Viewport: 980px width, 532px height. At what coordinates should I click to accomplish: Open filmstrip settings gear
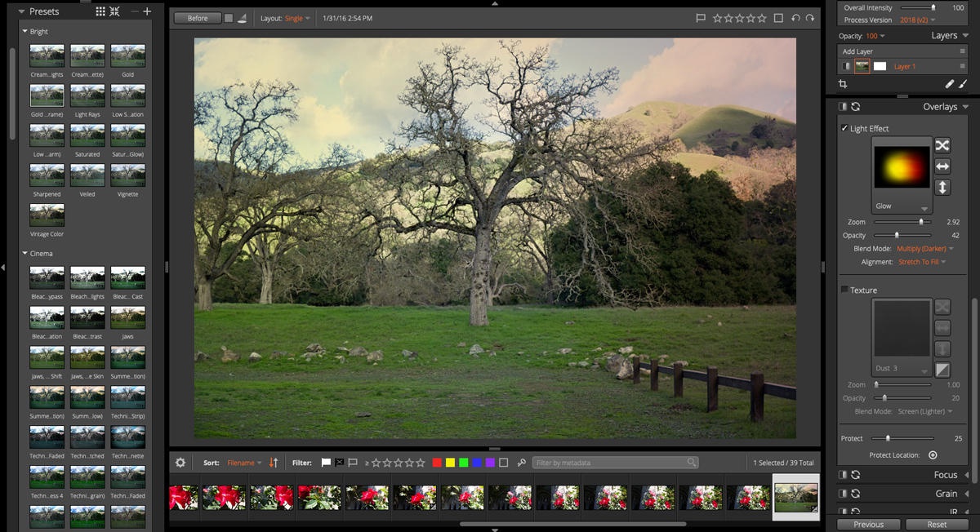click(180, 463)
